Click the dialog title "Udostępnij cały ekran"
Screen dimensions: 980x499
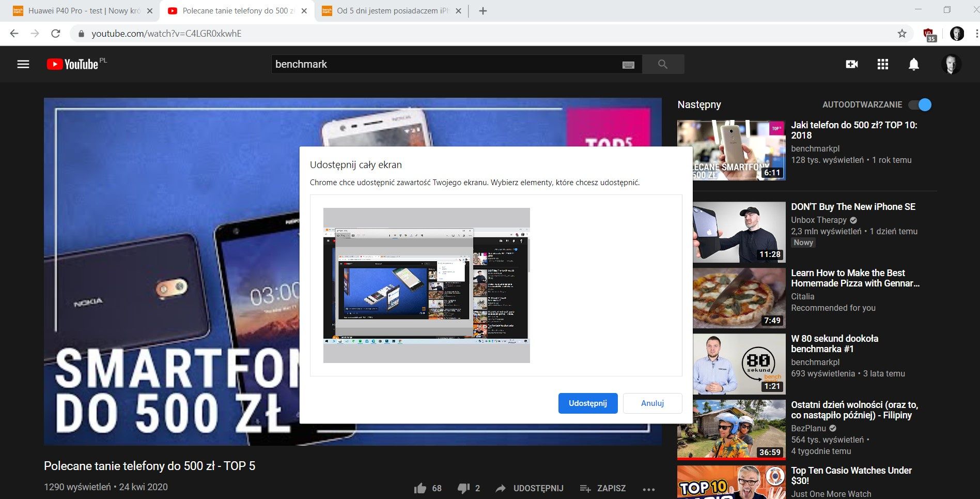point(356,165)
